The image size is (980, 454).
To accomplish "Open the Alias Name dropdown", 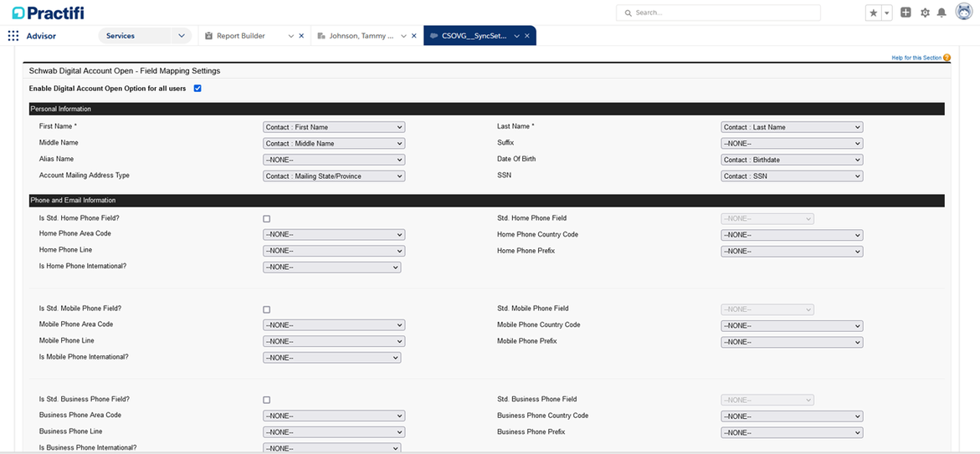I will (334, 159).
